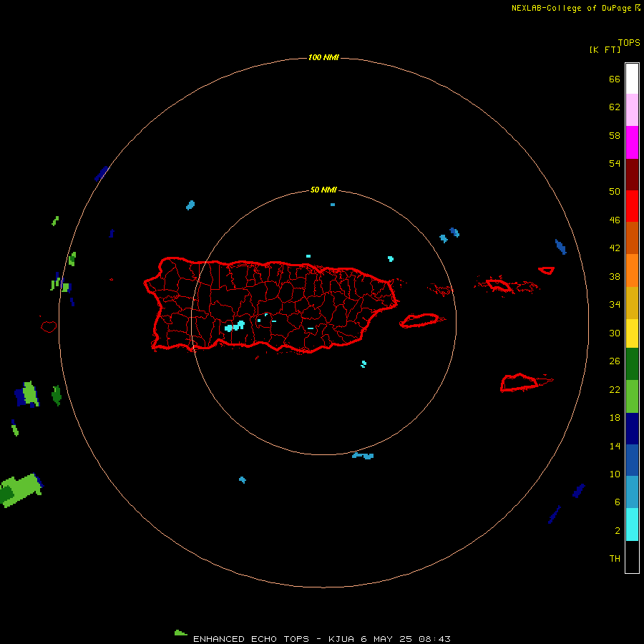Select the light green legend swatch

pos(632,396)
